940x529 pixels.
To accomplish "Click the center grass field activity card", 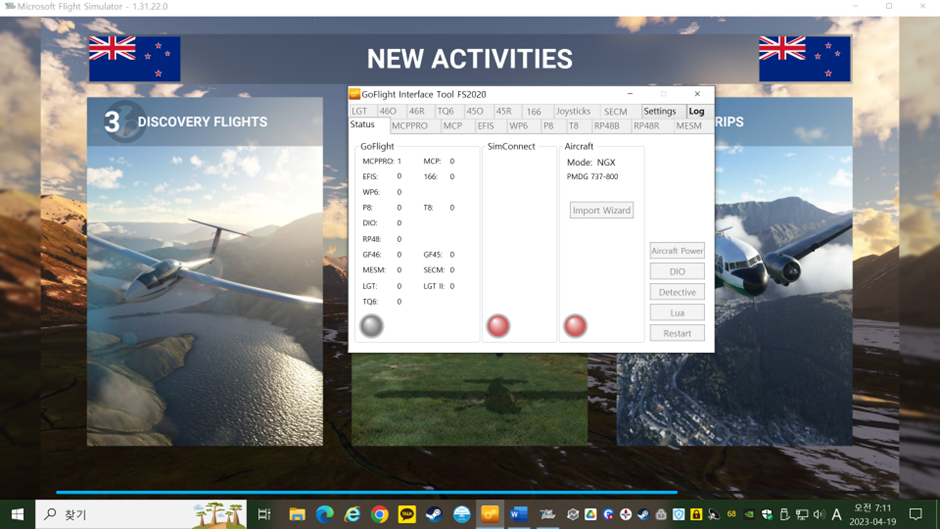I will click(469, 399).
